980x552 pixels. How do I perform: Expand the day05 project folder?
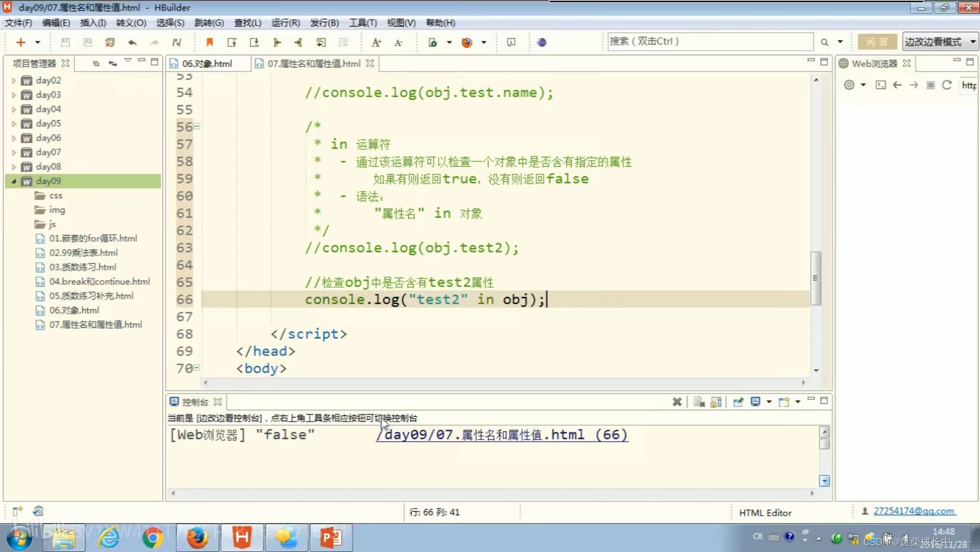pos(14,124)
